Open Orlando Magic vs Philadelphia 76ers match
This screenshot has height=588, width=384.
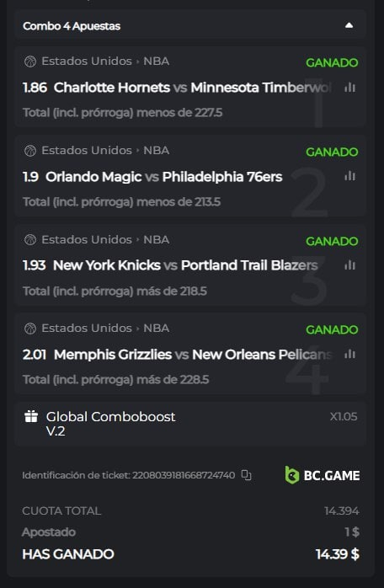164,177
